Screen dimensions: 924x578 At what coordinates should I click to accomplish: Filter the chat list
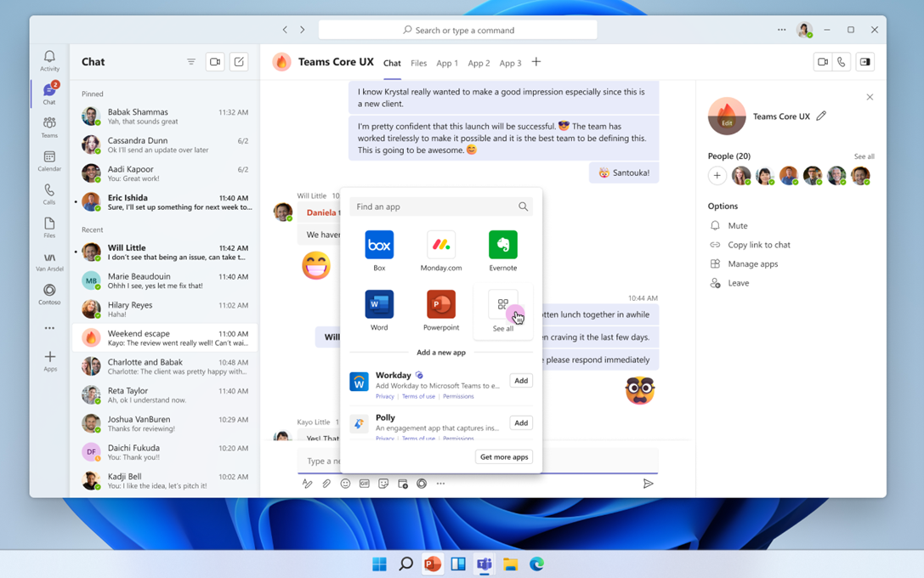pos(191,62)
